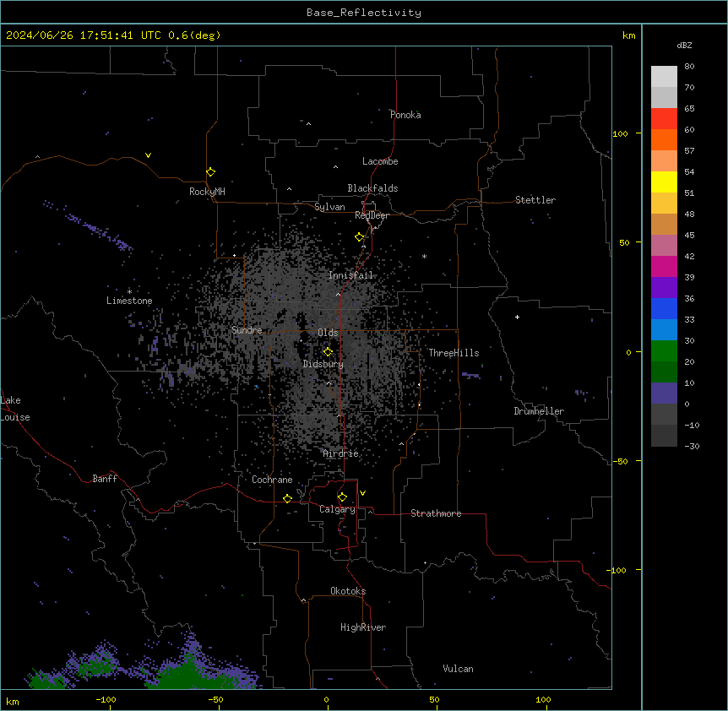Click the Drumheller label
This screenshot has height=711, width=728.
click(539, 411)
